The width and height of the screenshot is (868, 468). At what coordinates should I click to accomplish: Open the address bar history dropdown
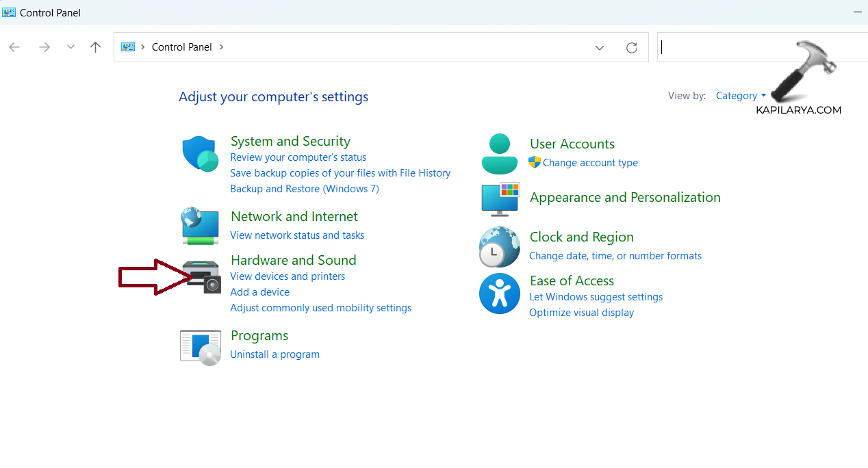pos(600,47)
